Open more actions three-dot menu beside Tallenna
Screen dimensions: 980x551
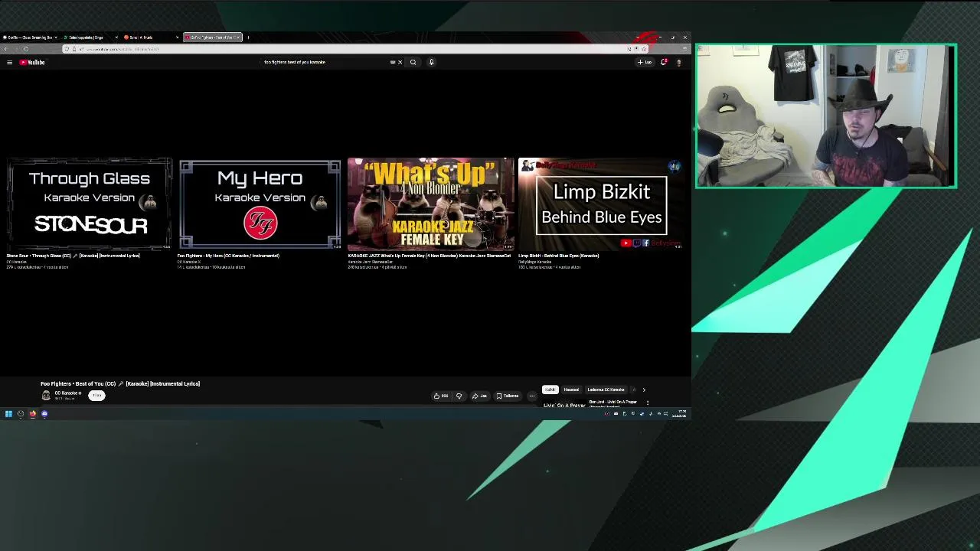pyautogui.click(x=532, y=396)
